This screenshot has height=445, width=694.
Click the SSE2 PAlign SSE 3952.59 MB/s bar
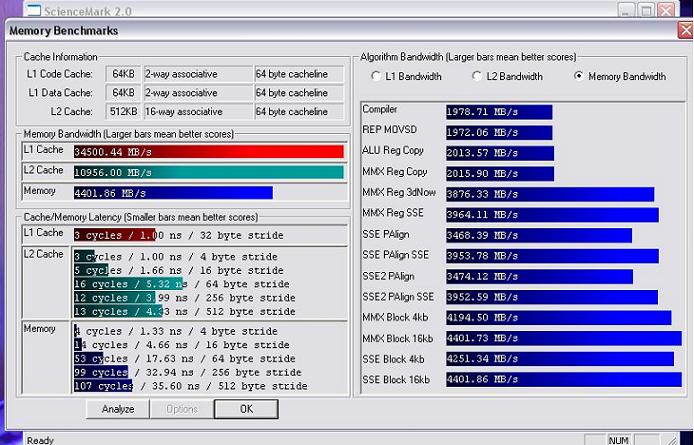[552, 297]
